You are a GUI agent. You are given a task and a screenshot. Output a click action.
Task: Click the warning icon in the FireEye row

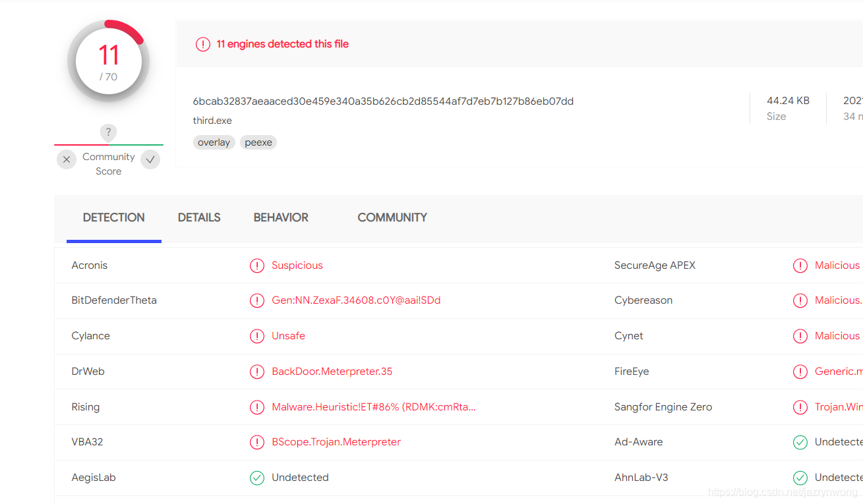click(x=800, y=372)
